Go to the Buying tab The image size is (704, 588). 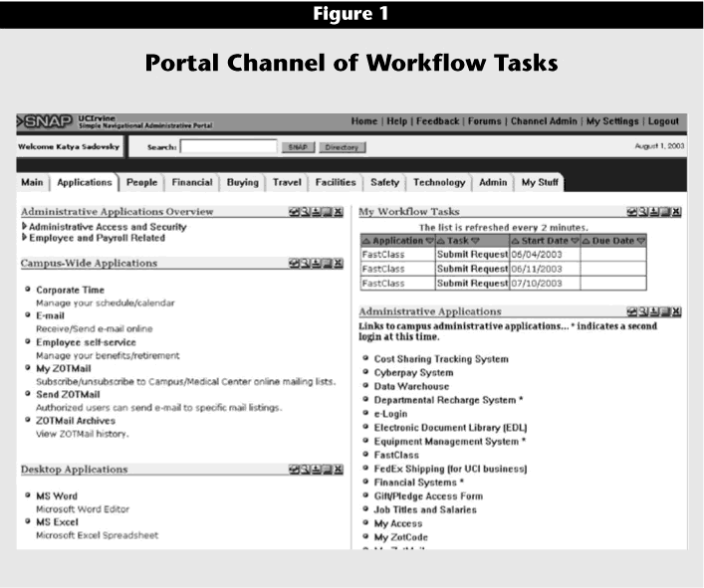(x=242, y=182)
